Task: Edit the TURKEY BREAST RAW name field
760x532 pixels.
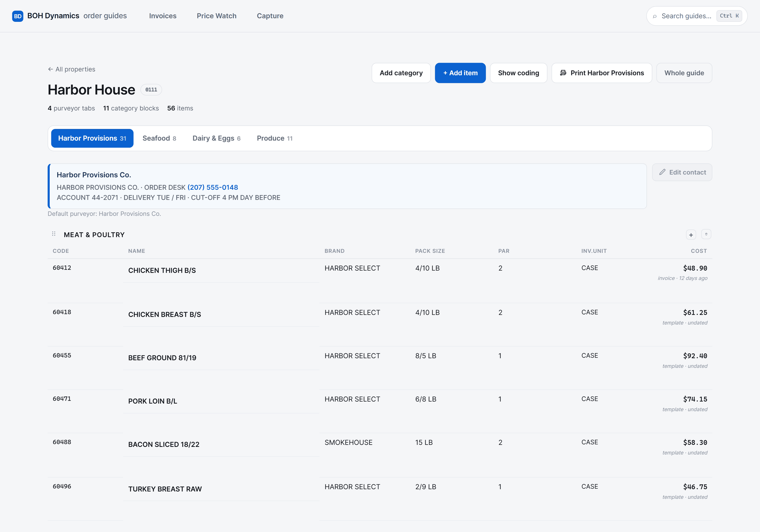Action: click(x=221, y=489)
